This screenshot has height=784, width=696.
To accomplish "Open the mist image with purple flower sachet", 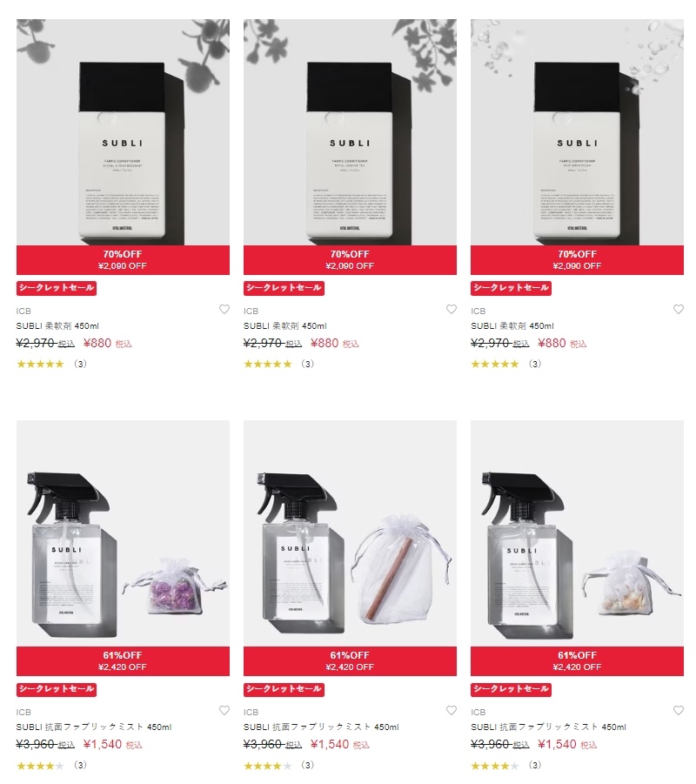I will tap(123, 533).
